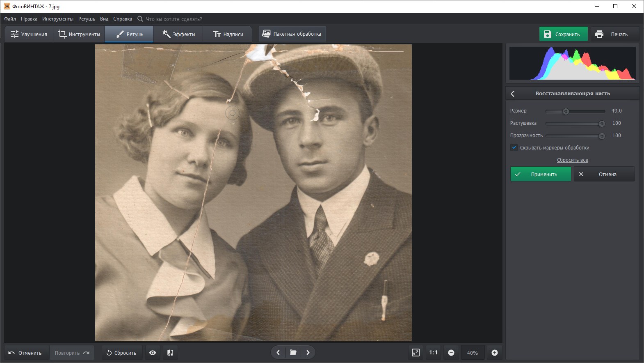Open the folder browse icon
This screenshot has height=363, width=644.
coord(293,352)
